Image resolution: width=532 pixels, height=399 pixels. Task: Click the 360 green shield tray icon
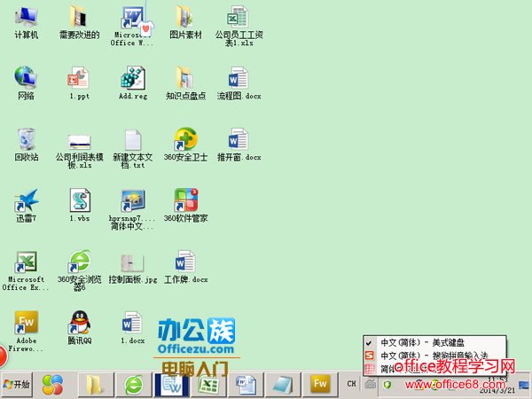tap(387, 385)
